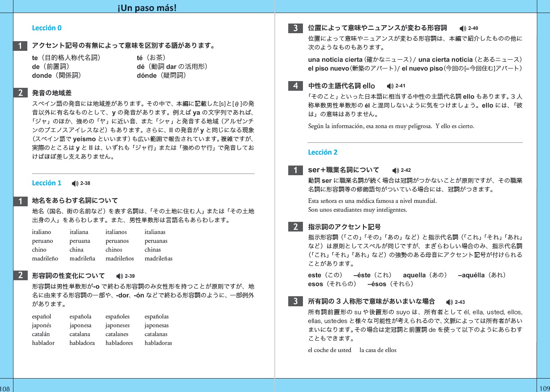Click the Lección 1 heading
Screen dimensions: 550x392
[x=47, y=183]
